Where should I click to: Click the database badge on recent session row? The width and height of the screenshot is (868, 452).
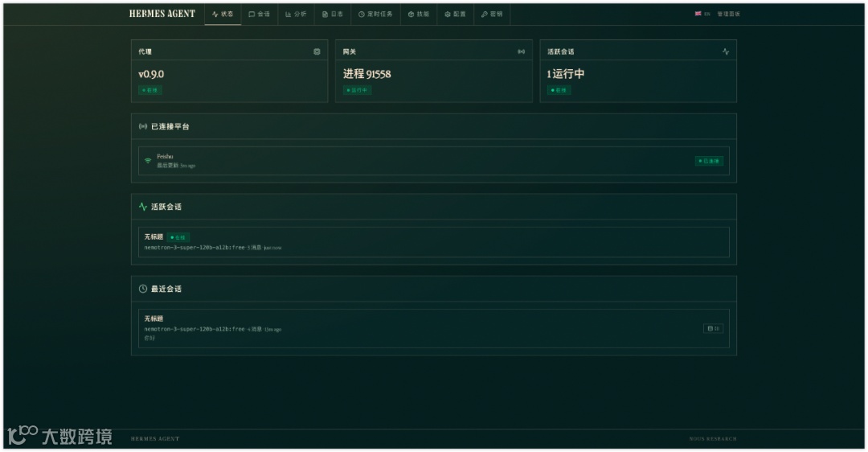click(713, 328)
